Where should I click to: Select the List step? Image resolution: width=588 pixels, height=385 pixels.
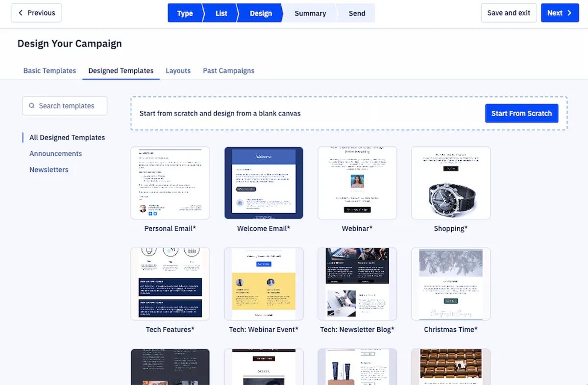point(221,13)
